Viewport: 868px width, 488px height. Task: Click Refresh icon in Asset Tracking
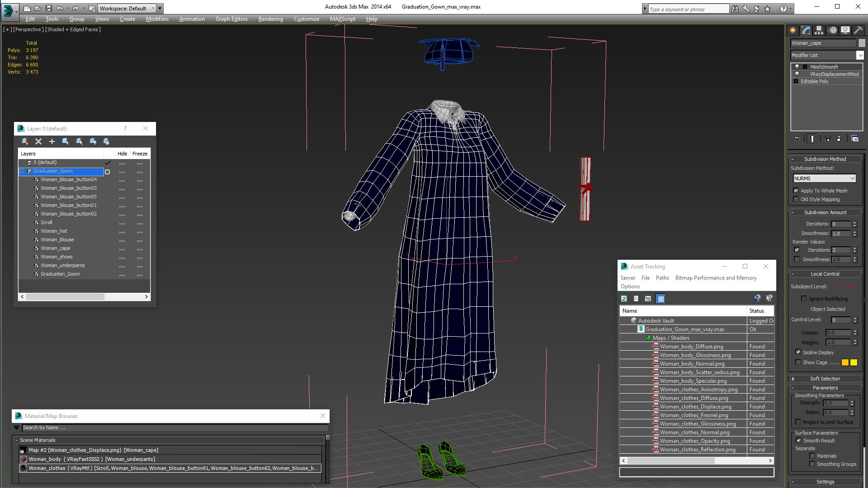624,299
